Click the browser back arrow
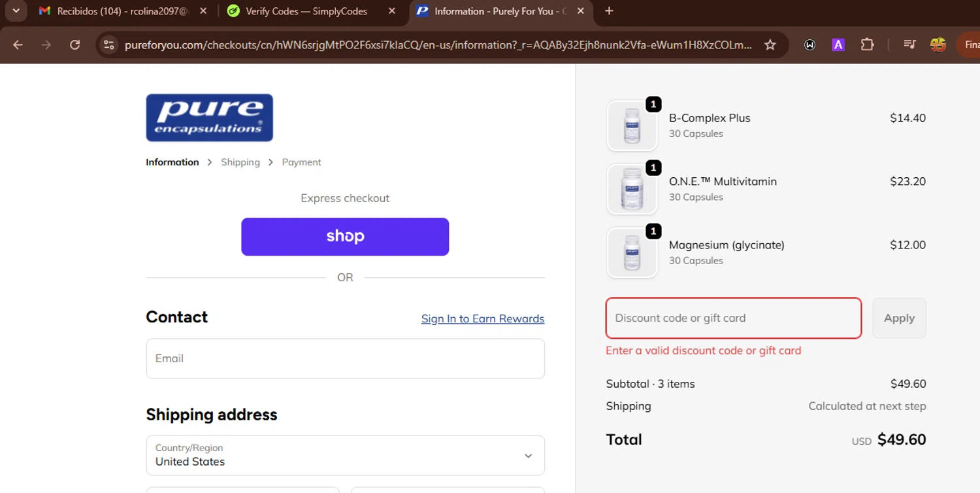 pyautogui.click(x=18, y=44)
